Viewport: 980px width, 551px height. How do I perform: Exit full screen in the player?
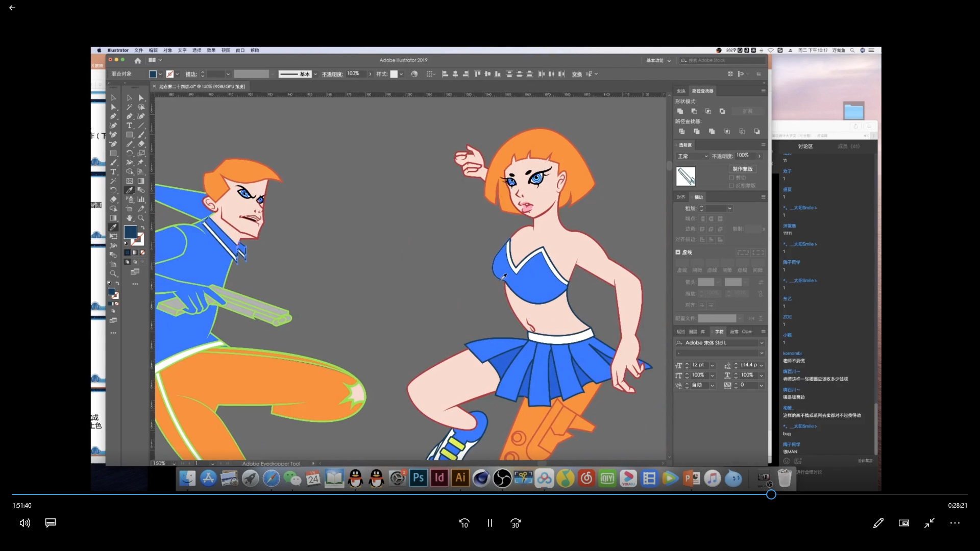[x=929, y=523]
